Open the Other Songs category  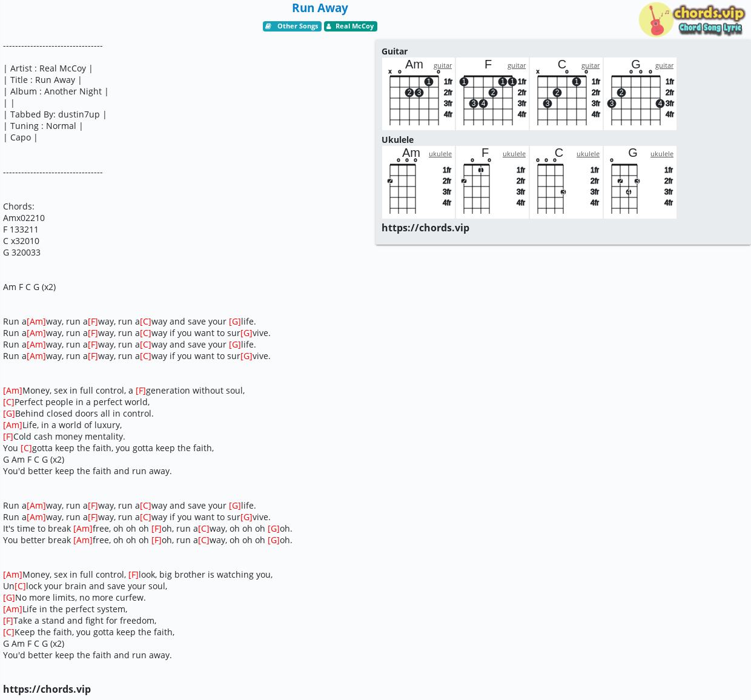(292, 26)
